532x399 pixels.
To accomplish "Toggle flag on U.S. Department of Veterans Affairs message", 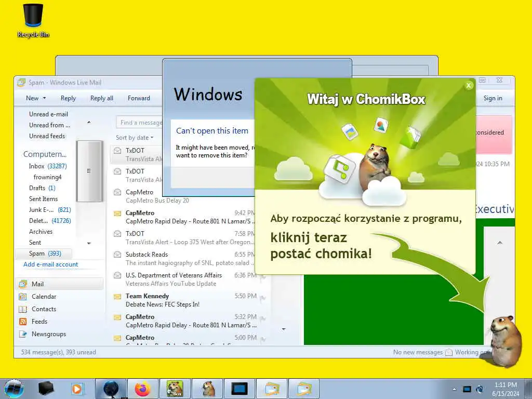I will coord(262,277).
